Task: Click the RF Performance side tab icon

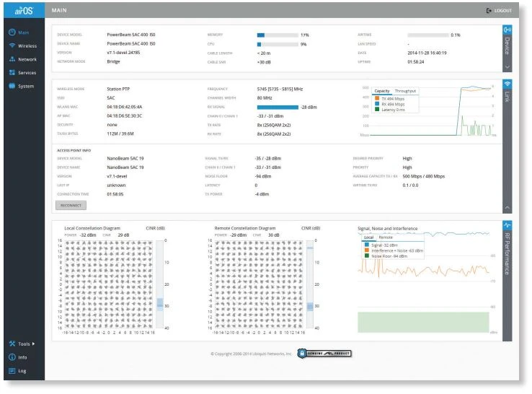Action: coord(507,226)
